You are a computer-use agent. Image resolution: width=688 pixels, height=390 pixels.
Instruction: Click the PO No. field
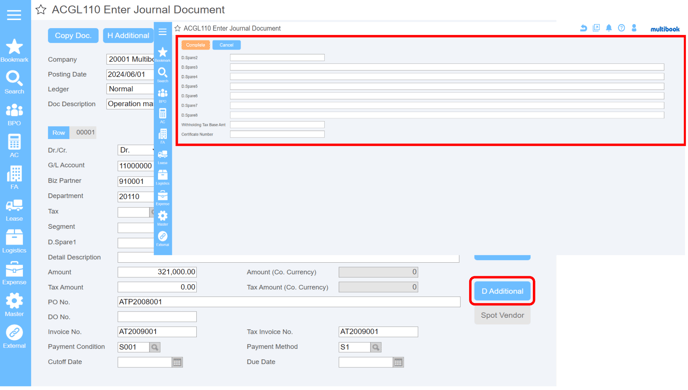pos(289,302)
